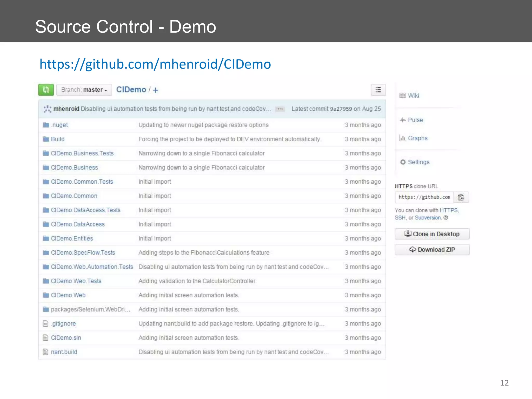Open 'Adding validation to the CalculatorController' commit
This screenshot has width=532, height=399.
click(197, 281)
